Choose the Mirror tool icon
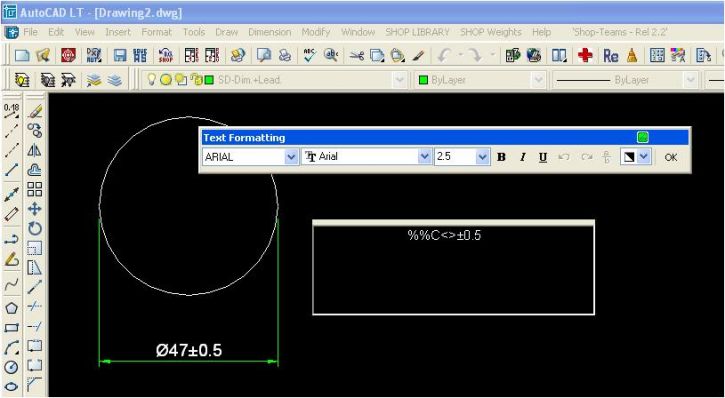The height and width of the screenshot is (398, 725). [35, 151]
